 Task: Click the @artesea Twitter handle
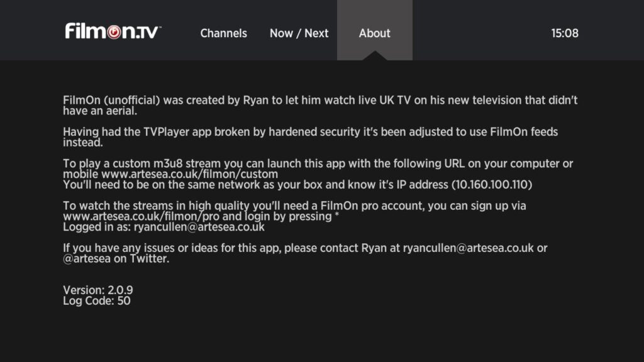coord(87,258)
